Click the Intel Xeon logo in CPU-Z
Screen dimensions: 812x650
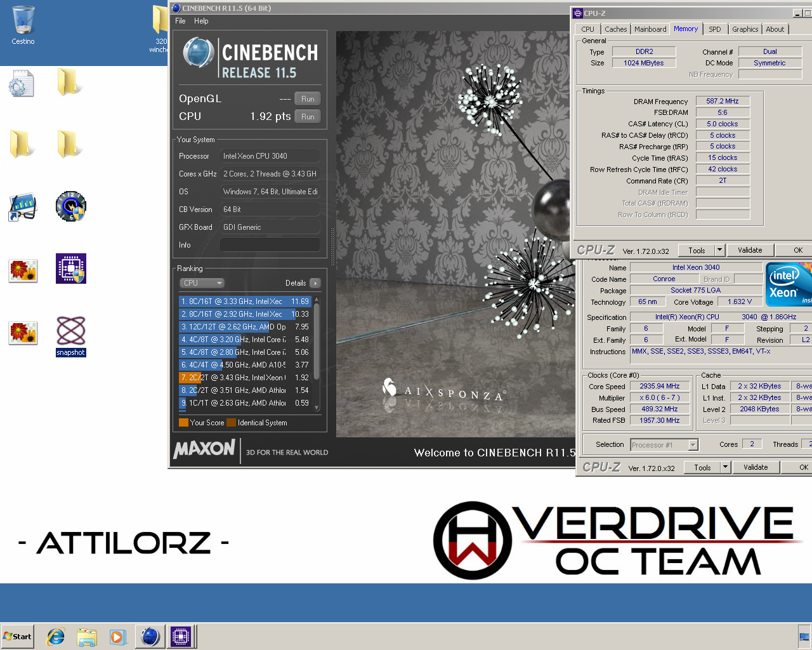coord(789,284)
